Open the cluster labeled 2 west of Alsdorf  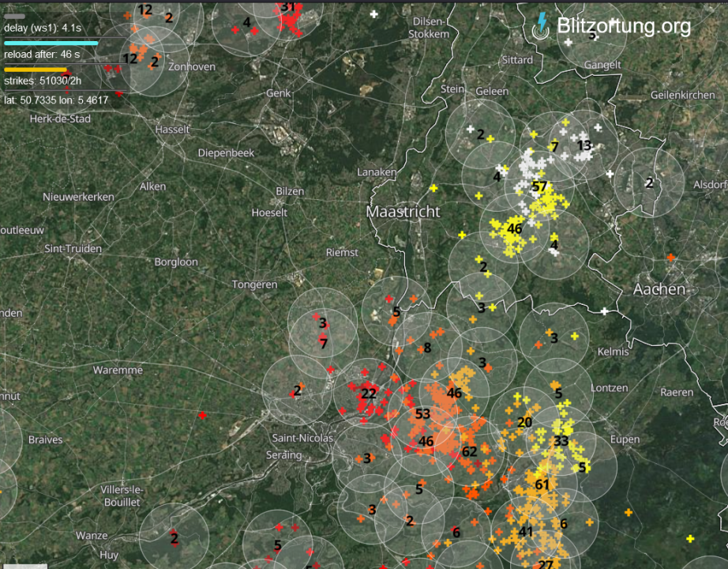[x=649, y=183]
